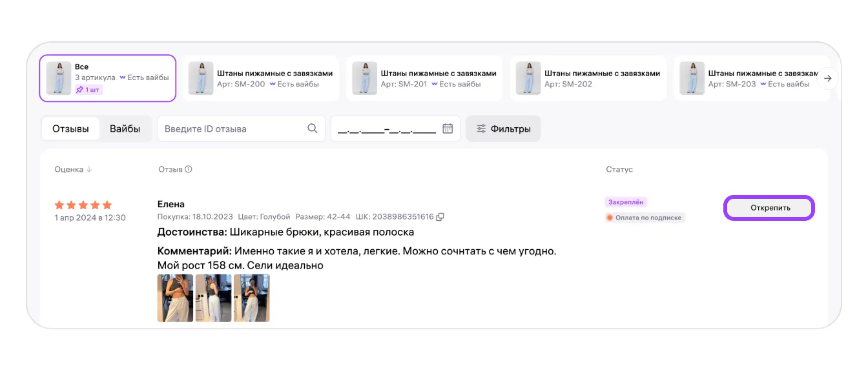Click the search magnifier icon

313,128
